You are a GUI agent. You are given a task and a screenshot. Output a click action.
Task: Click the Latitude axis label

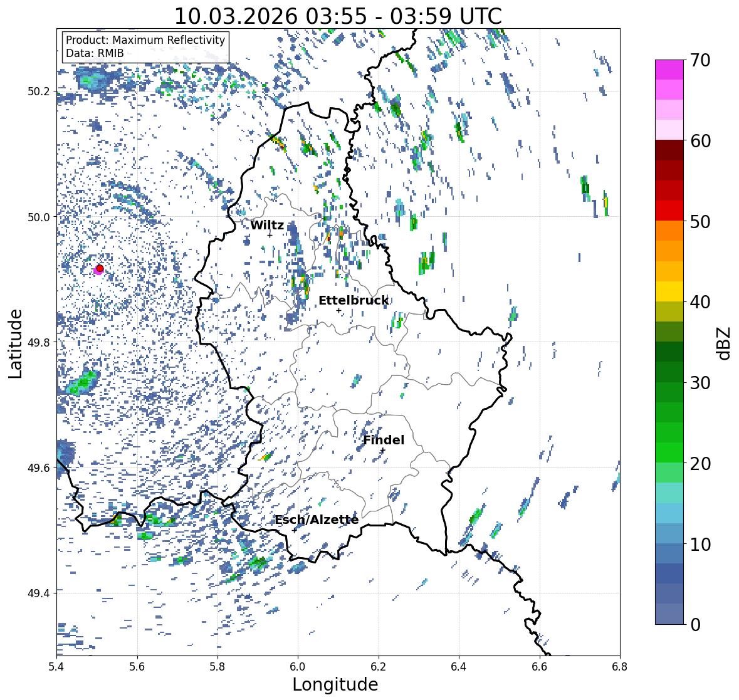(15, 343)
